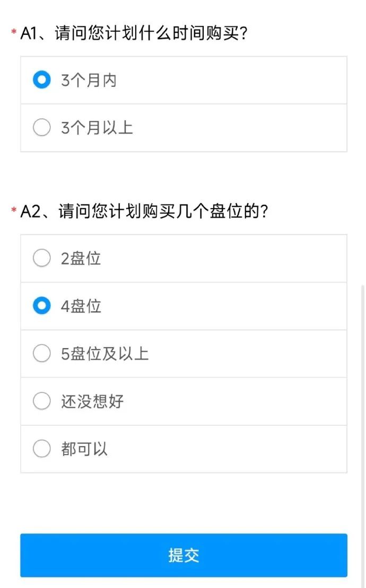The height and width of the screenshot is (588, 366).
Task: Click the A1 question title about purchase time
Action: (135, 34)
